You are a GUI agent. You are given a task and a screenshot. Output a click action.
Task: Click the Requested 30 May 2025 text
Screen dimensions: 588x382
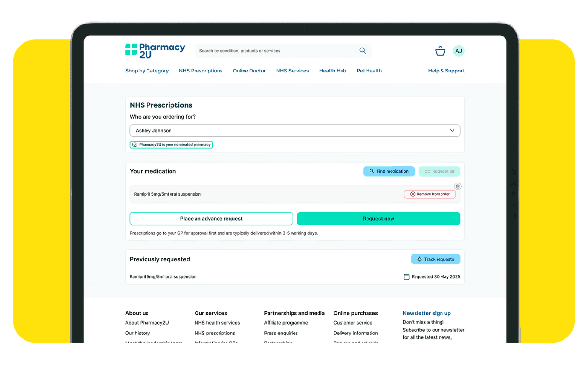pos(436,277)
